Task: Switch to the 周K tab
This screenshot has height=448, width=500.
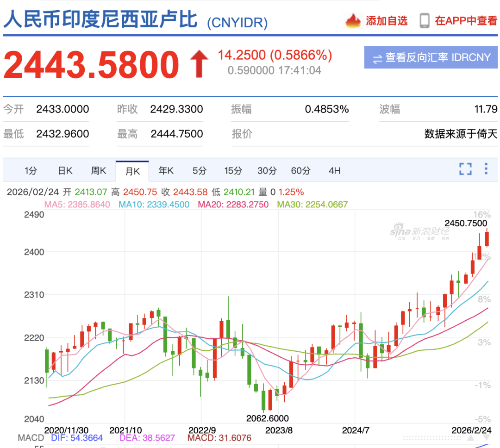Action: pos(99,171)
